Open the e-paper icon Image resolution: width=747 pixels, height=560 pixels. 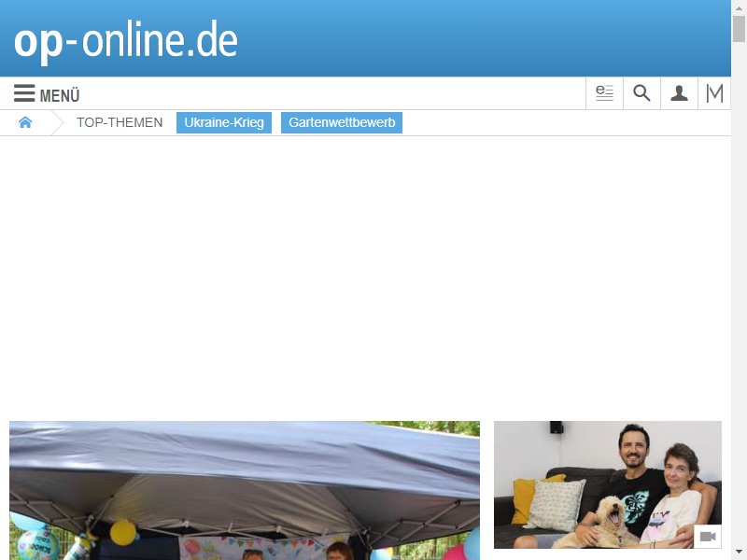pos(604,93)
